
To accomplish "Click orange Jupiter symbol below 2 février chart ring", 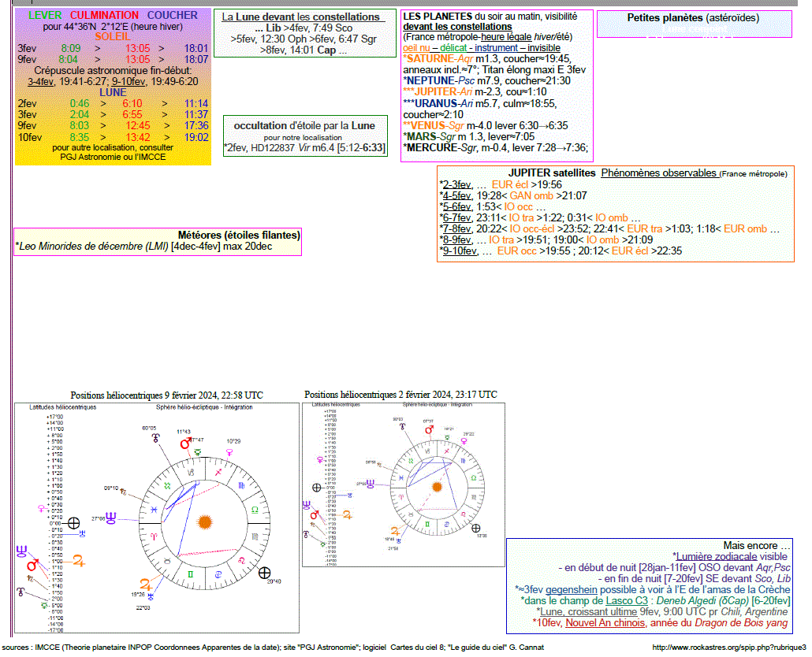I will 395,531.
